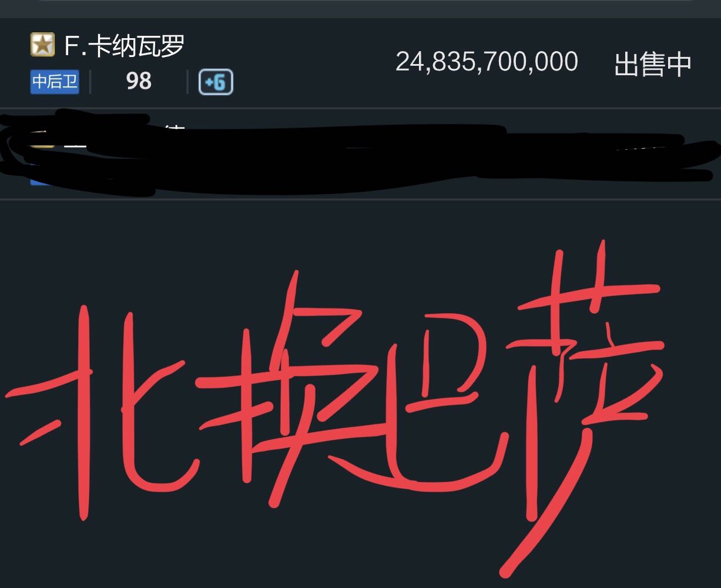The height and width of the screenshot is (588, 721).
Task: Click the 出售中 sale status label
Action: click(652, 64)
